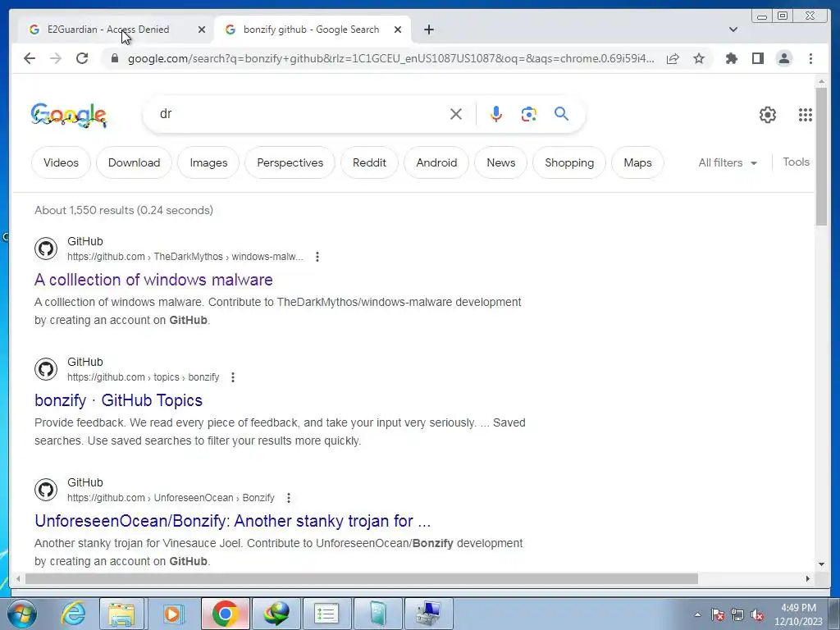Open the Google apps grid
840x630 pixels.
[806, 115]
